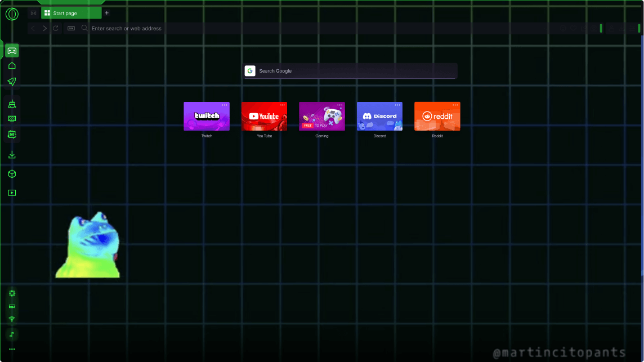Click the page scrollbar on right edge
Image resolution: width=644 pixels, height=362 pixels.
coord(642,156)
